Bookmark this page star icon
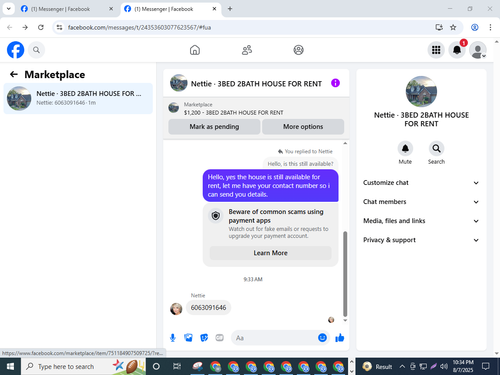 (x=453, y=27)
